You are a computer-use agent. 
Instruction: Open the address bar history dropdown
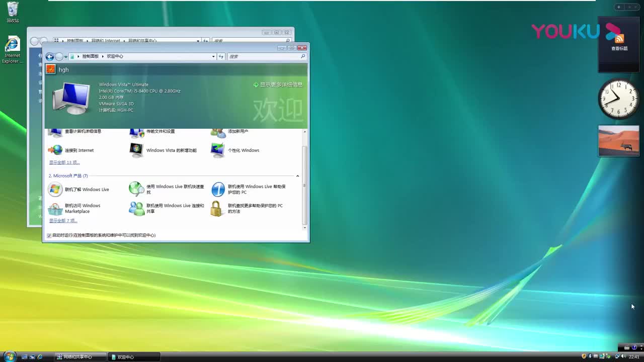pyautogui.click(x=213, y=56)
